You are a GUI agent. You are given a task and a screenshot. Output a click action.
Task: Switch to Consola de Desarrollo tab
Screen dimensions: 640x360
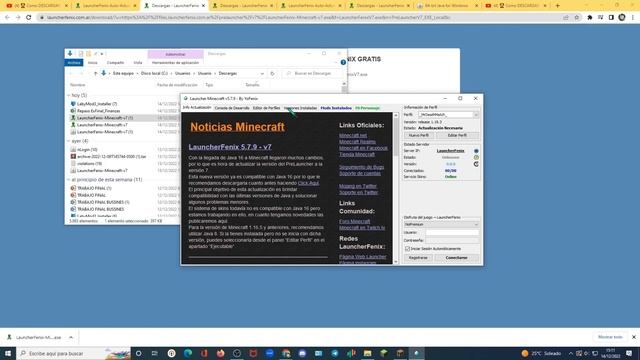(x=232, y=108)
